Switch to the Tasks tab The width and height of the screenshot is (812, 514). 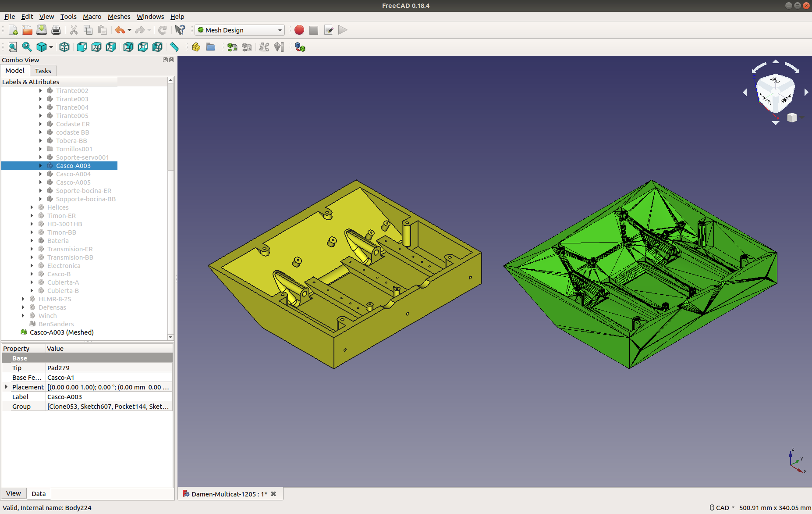(43, 71)
